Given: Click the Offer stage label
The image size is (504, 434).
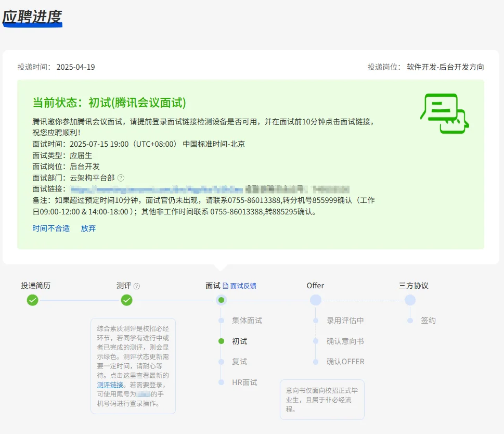Looking at the screenshot, I should click(315, 286).
